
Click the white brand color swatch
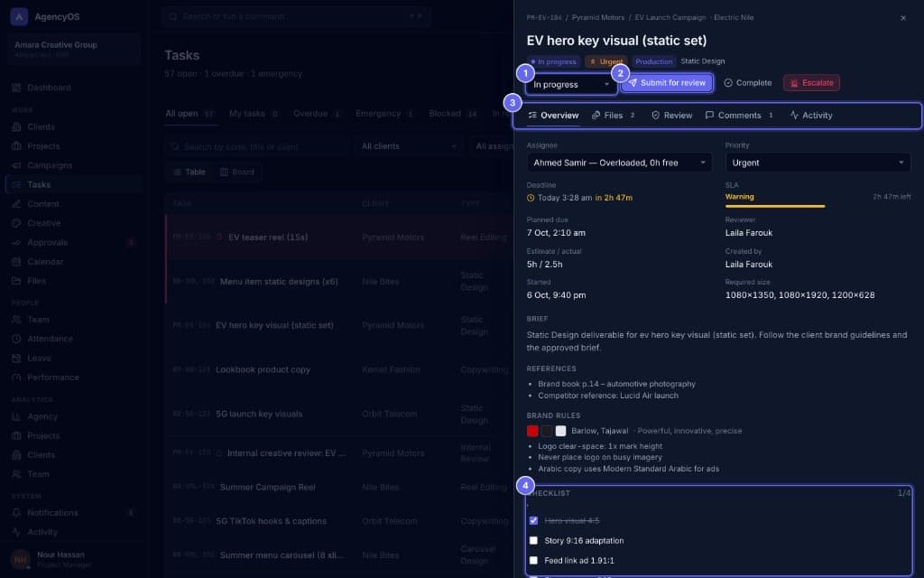point(560,431)
